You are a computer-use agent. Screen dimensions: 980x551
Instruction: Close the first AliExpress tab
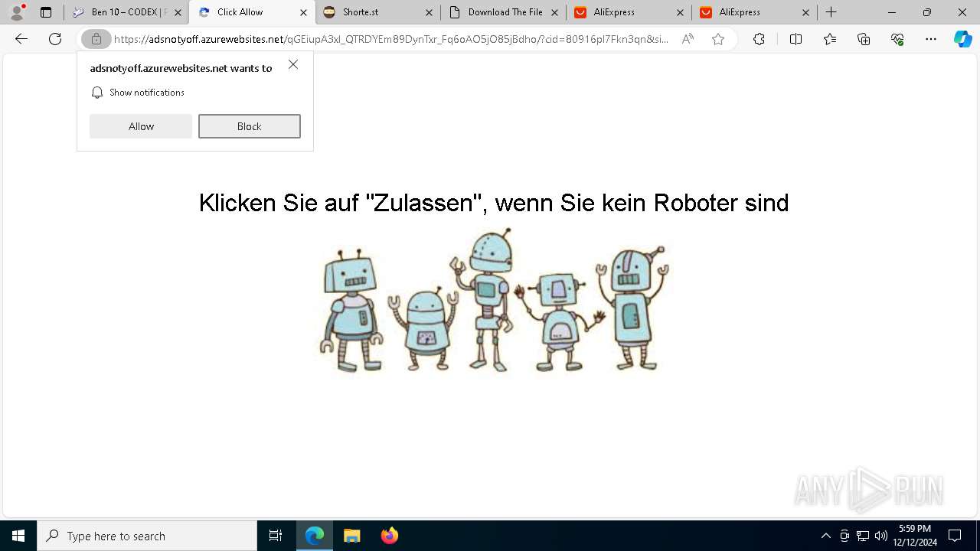pyautogui.click(x=680, y=12)
